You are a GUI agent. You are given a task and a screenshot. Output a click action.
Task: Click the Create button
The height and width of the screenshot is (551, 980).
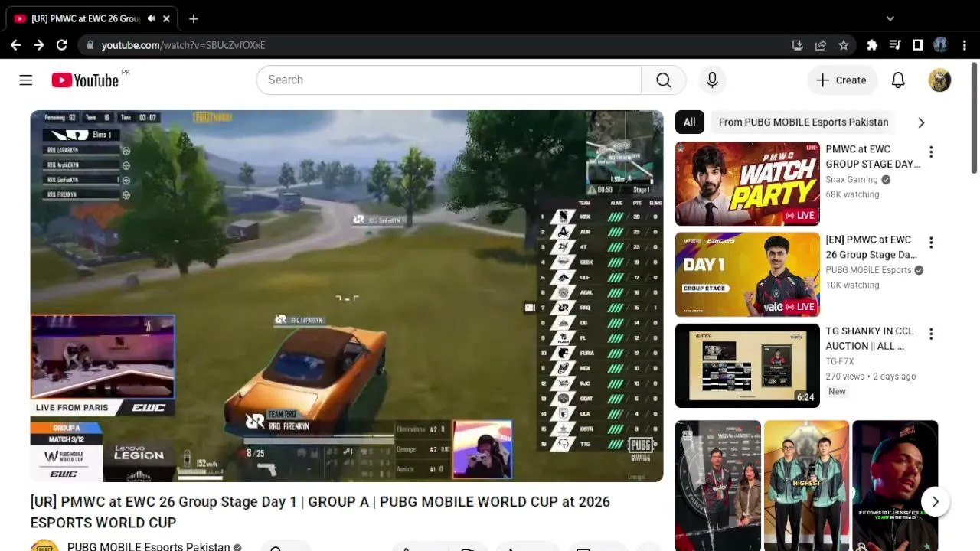coord(841,80)
